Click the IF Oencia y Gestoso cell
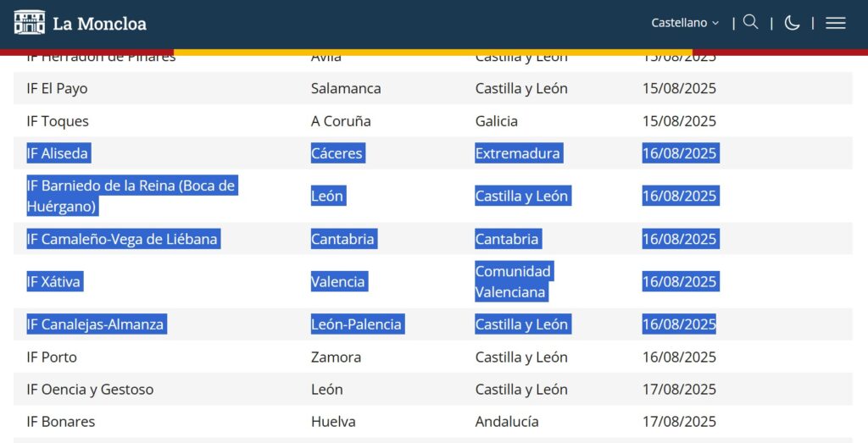The height and width of the screenshot is (443, 868). (90, 390)
